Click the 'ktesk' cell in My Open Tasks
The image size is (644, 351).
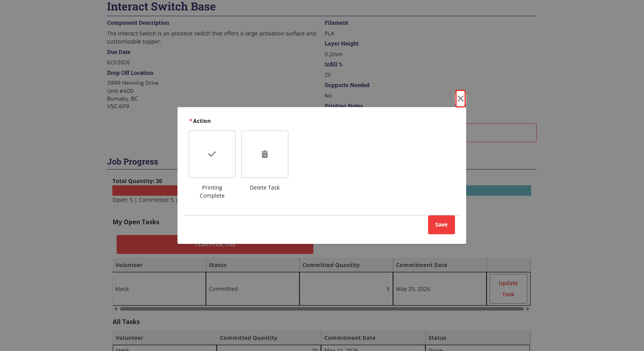[159, 289]
